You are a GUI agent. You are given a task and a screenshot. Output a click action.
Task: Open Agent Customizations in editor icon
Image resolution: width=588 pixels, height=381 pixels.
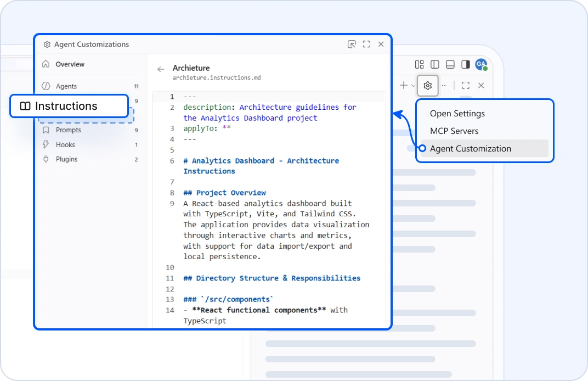tap(352, 44)
